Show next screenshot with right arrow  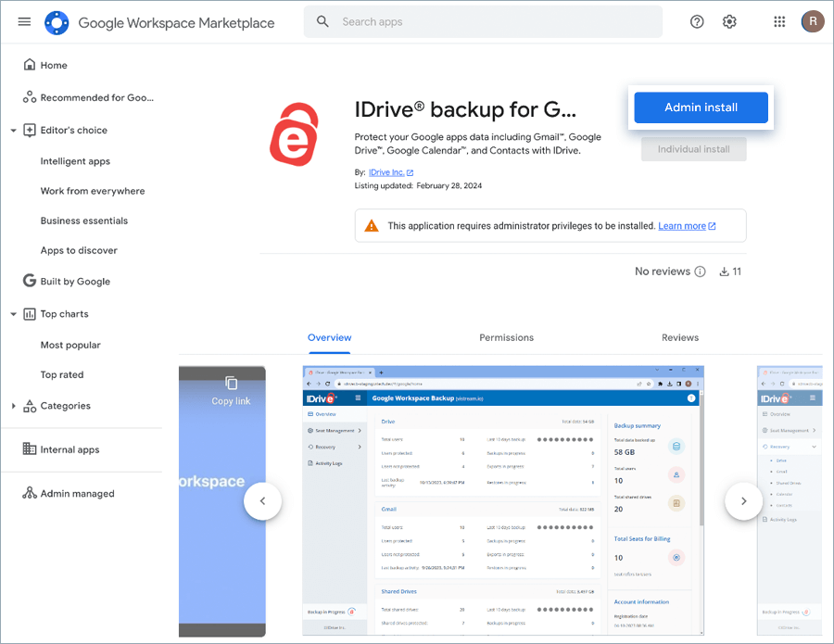[743, 501]
